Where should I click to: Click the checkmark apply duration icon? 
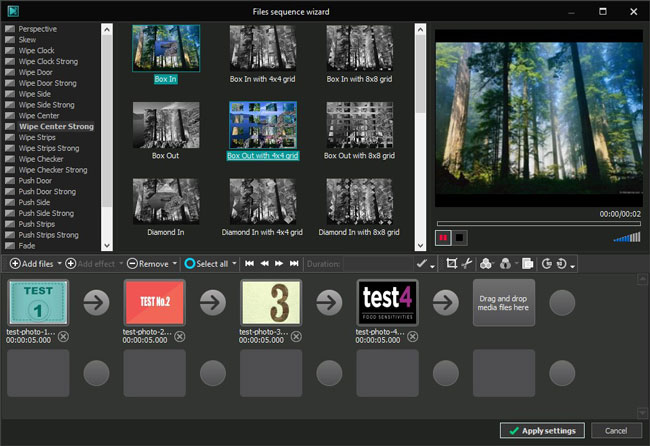click(422, 264)
